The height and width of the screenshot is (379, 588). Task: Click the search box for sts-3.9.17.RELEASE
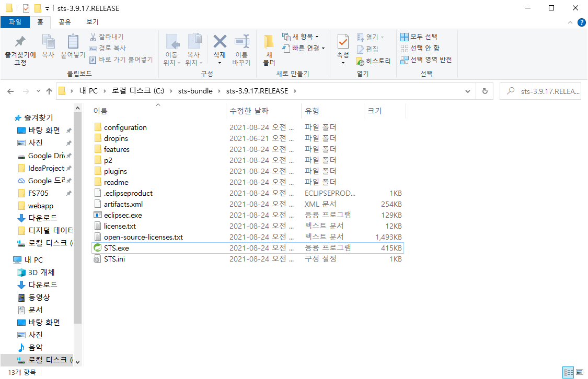pos(540,91)
